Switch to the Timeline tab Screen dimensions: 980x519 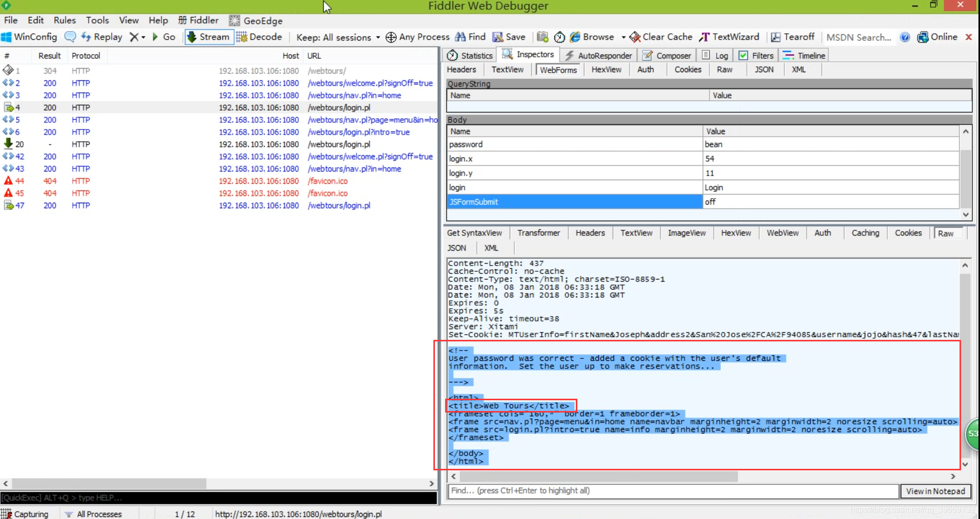[x=804, y=55]
